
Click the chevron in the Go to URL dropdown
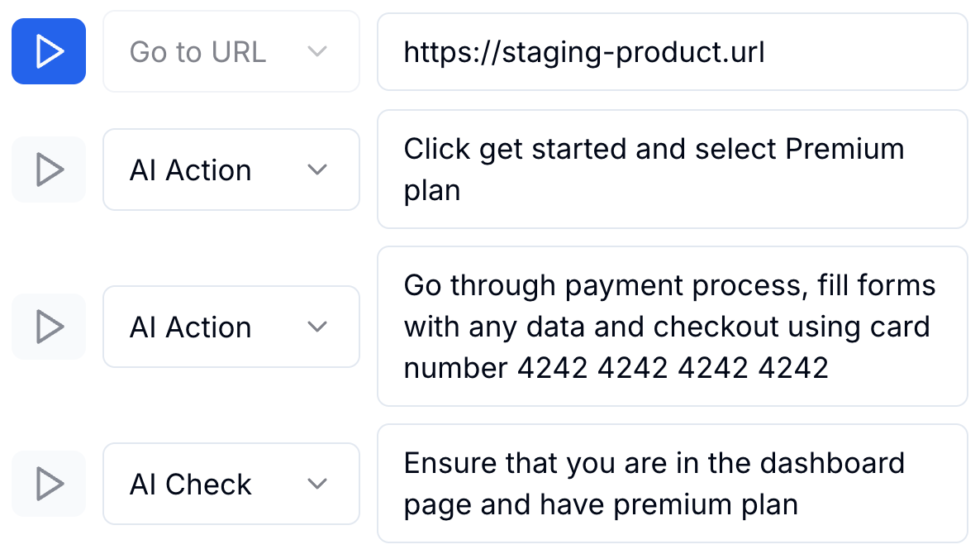coord(317,51)
